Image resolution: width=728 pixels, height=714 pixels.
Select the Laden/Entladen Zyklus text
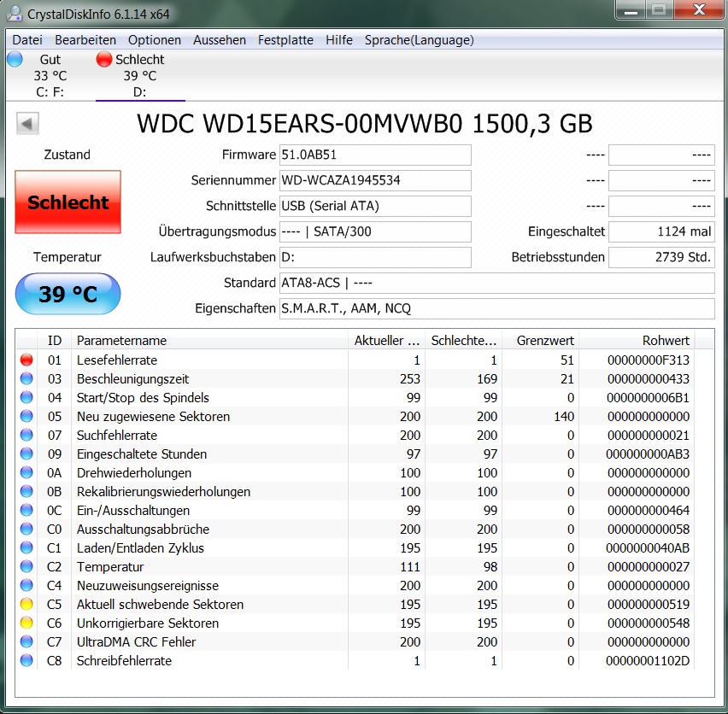(140, 548)
